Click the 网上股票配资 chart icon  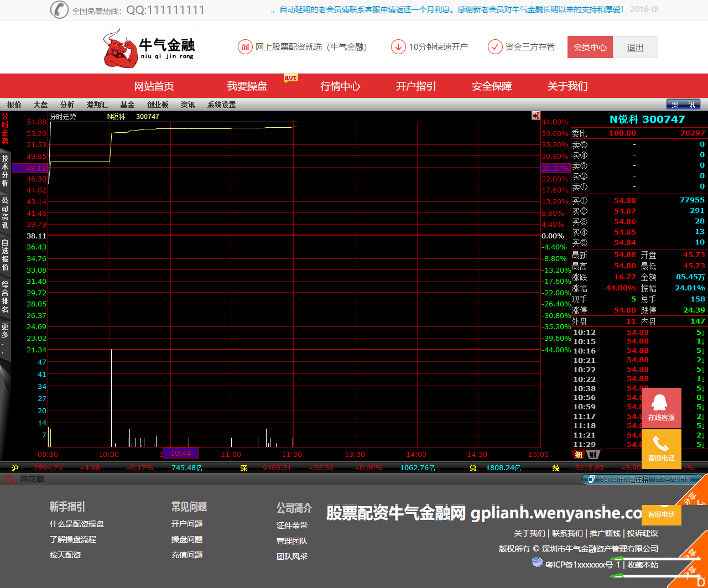pos(245,47)
